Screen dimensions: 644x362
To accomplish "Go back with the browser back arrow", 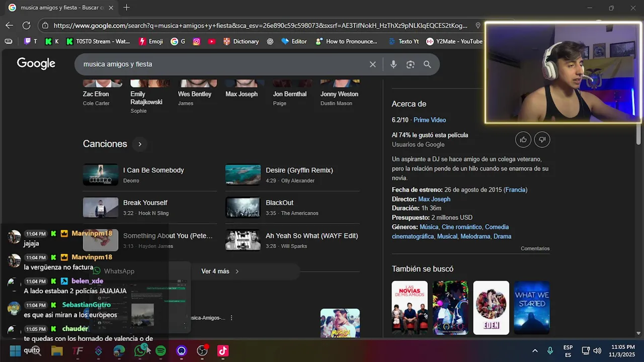I will (10, 25).
